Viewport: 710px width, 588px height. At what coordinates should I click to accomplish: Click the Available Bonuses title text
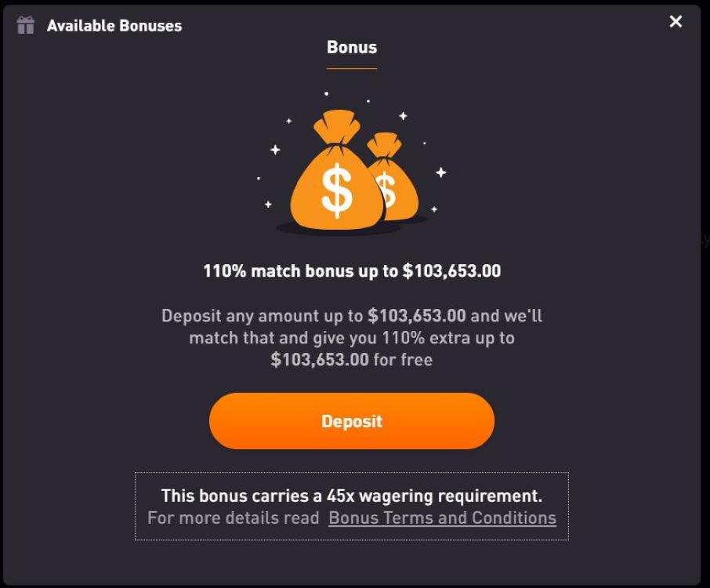[114, 26]
